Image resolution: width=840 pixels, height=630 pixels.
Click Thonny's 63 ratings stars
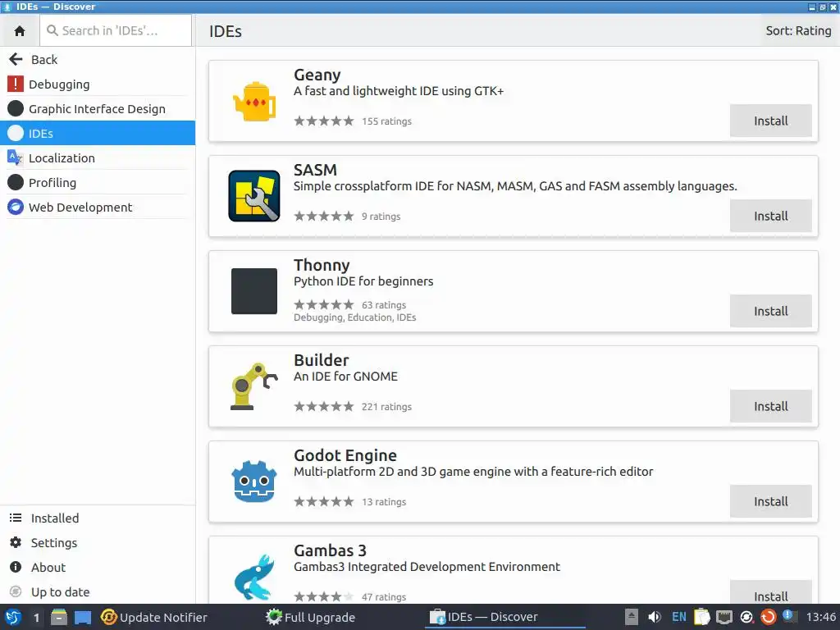coord(323,305)
